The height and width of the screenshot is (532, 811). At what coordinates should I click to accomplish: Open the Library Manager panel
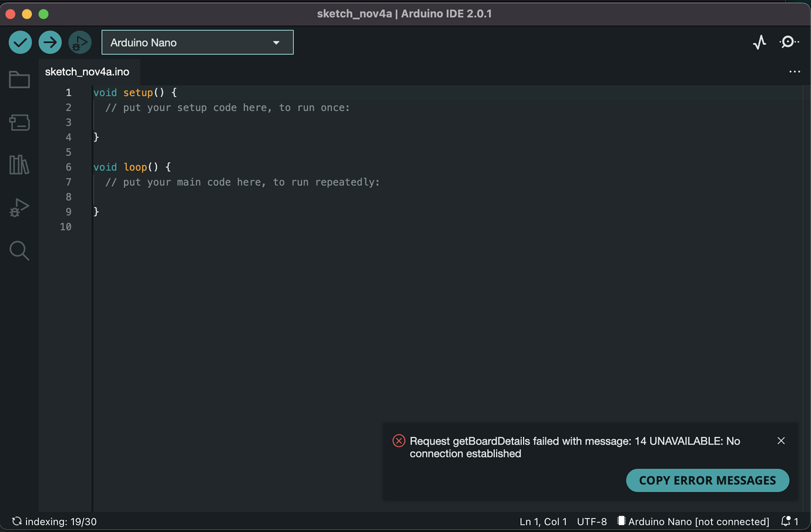point(19,165)
